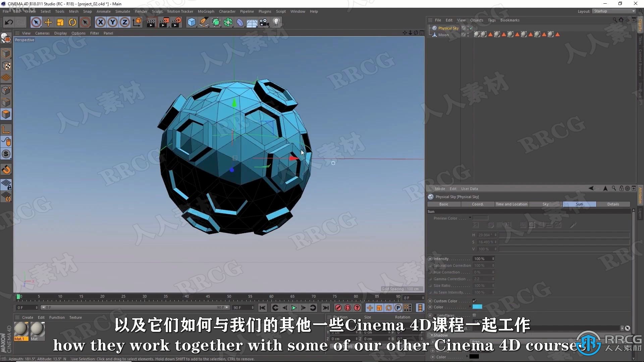Open the viewport Cameras menu
644x362 pixels.
[x=42, y=33]
